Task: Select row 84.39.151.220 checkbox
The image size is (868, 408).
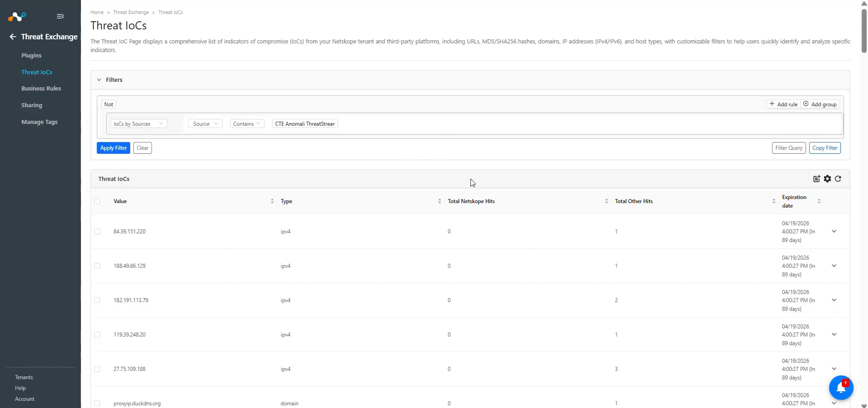Action: (97, 232)
